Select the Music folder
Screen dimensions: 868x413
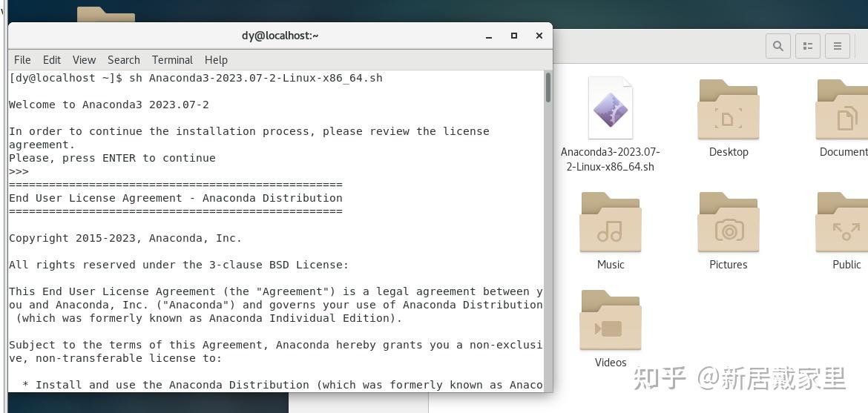click(x=610, y=222)
